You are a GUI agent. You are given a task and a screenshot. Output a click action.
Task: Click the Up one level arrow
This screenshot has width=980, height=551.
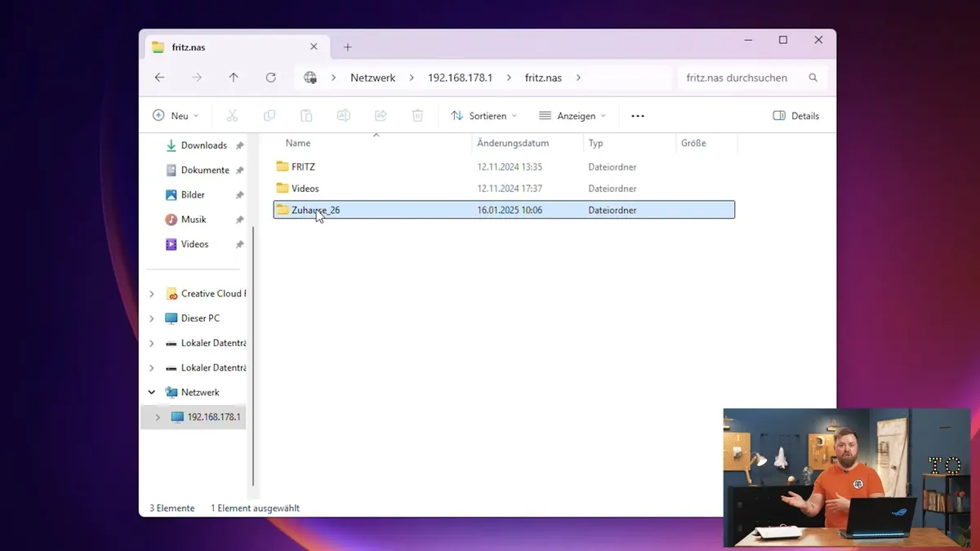[x=234, y=78]
